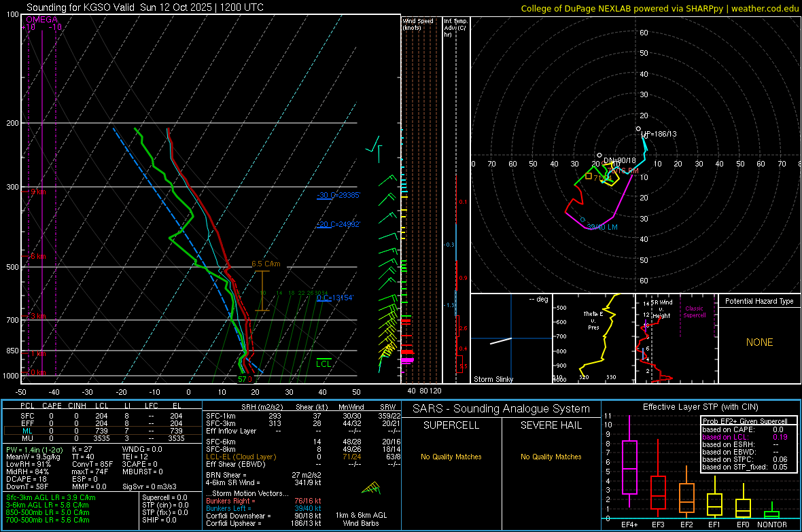Click the 3-6km AGL LR value
This screenshot has height=532, width=802.
47,505
